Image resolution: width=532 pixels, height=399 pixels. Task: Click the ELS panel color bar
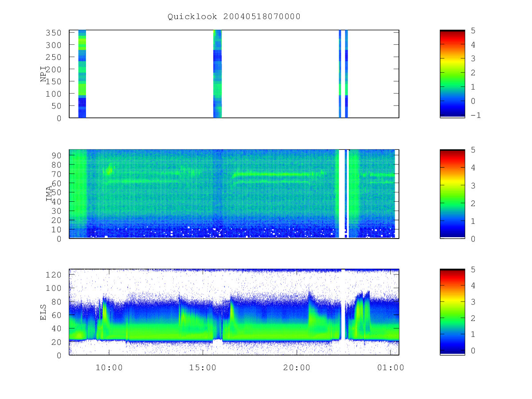pos(452,312)
